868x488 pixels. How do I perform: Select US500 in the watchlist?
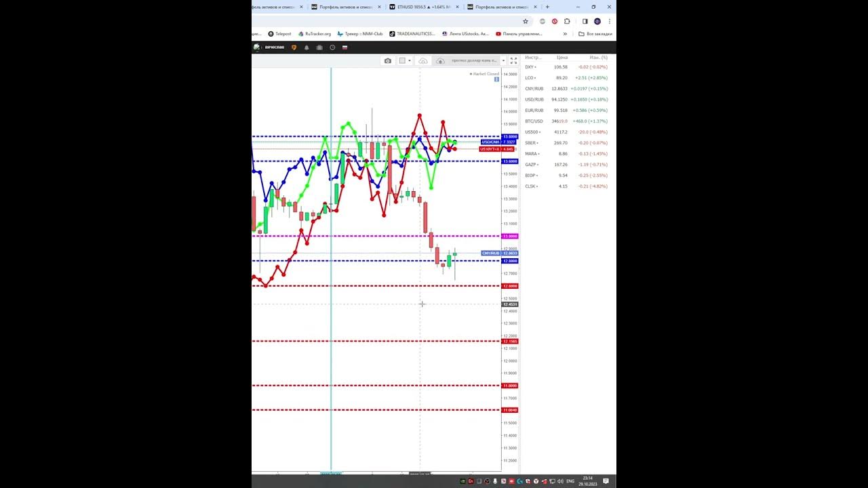pyautogui.click(x=567, y=132)
